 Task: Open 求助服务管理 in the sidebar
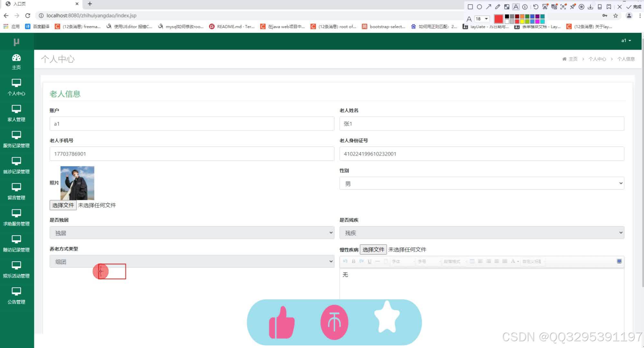(x=16, y=218)
